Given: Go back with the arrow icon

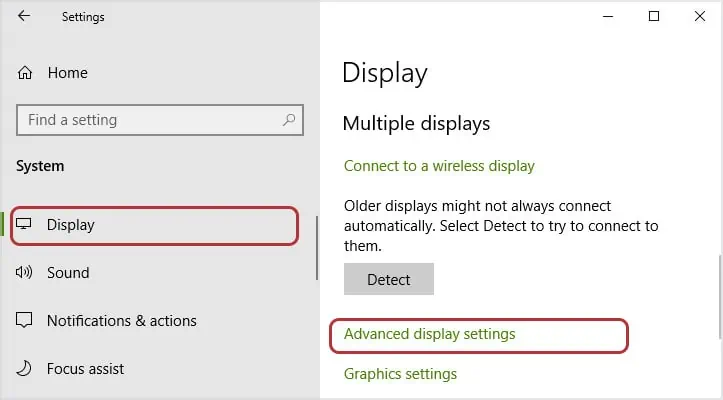Looking at the screenshot, I should [24, 16].
